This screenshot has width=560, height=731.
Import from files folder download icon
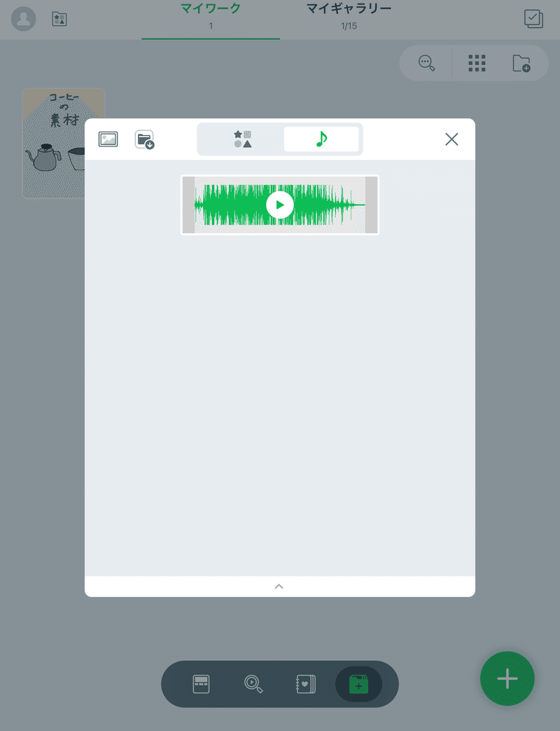(x=145, y=139)
